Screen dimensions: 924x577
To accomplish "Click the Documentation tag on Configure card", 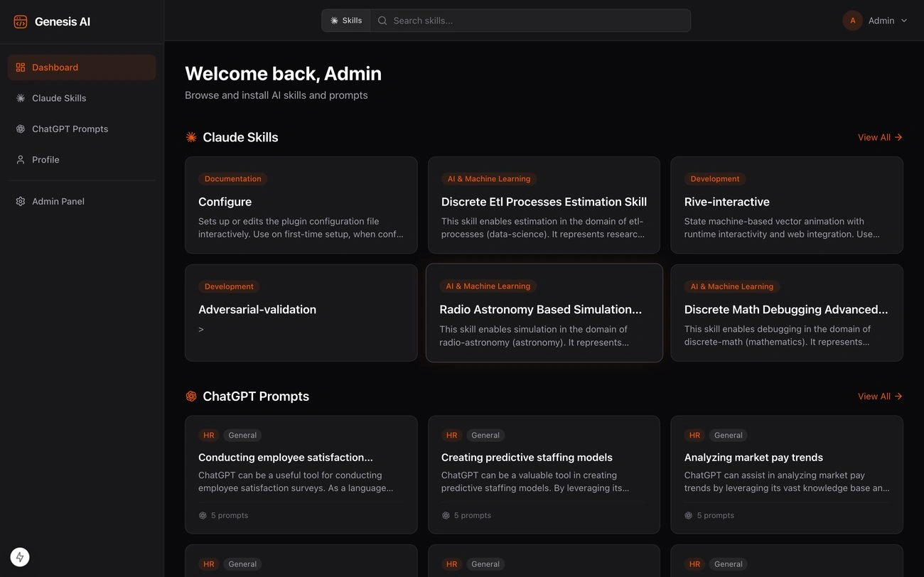I will (x=233, y=179).
